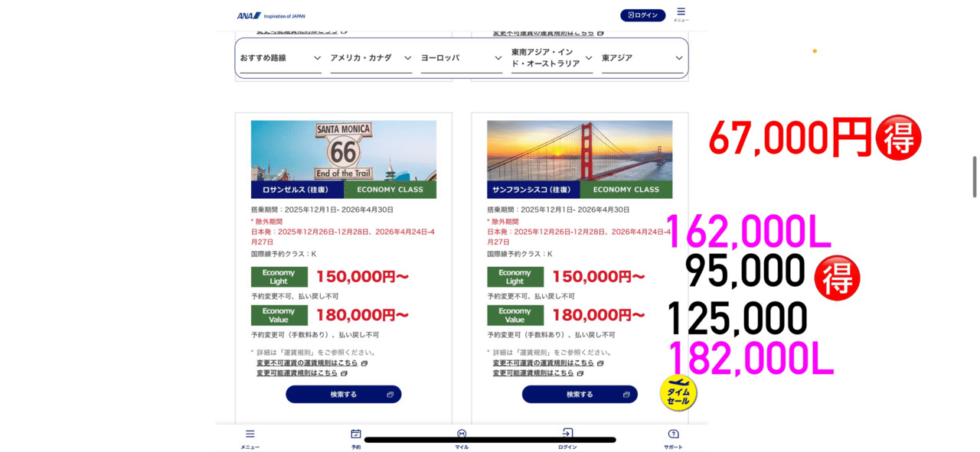Click 検索する under the Los Angeles card

(x=344, y=394)
